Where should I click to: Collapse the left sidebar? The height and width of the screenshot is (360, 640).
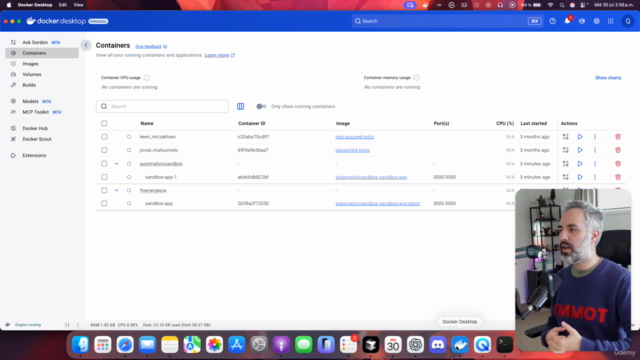tap(86, 45)
